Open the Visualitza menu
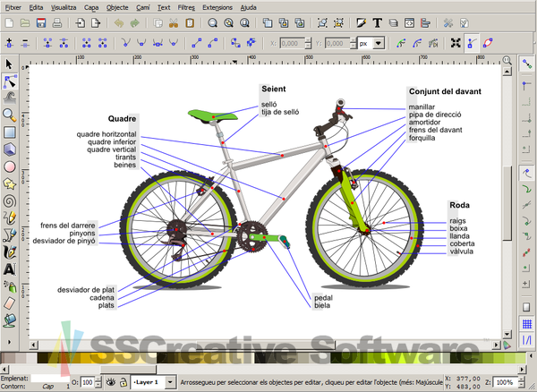 [x=64, y=7]
